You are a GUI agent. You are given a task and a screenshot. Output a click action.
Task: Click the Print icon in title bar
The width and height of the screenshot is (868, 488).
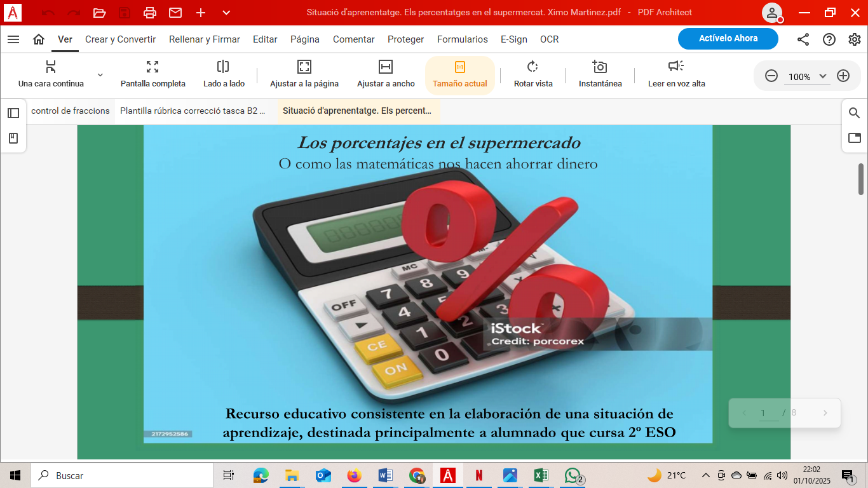(150, 13)
